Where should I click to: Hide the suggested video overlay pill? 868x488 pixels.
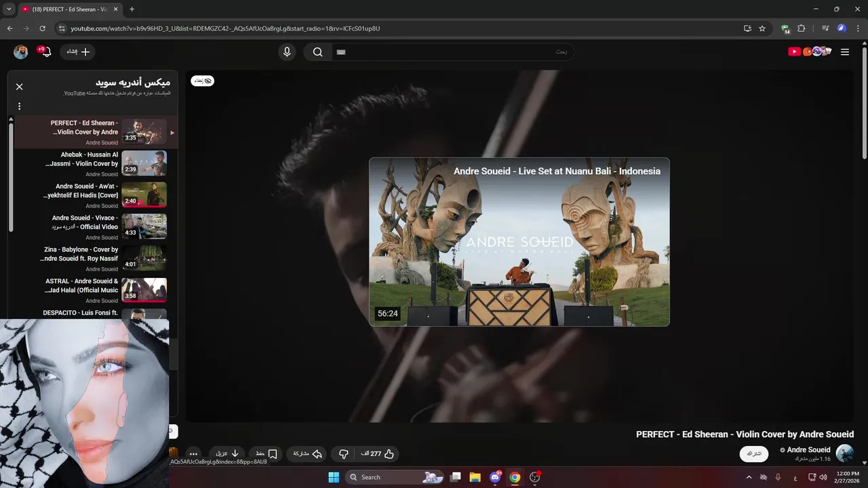point(203,81)
